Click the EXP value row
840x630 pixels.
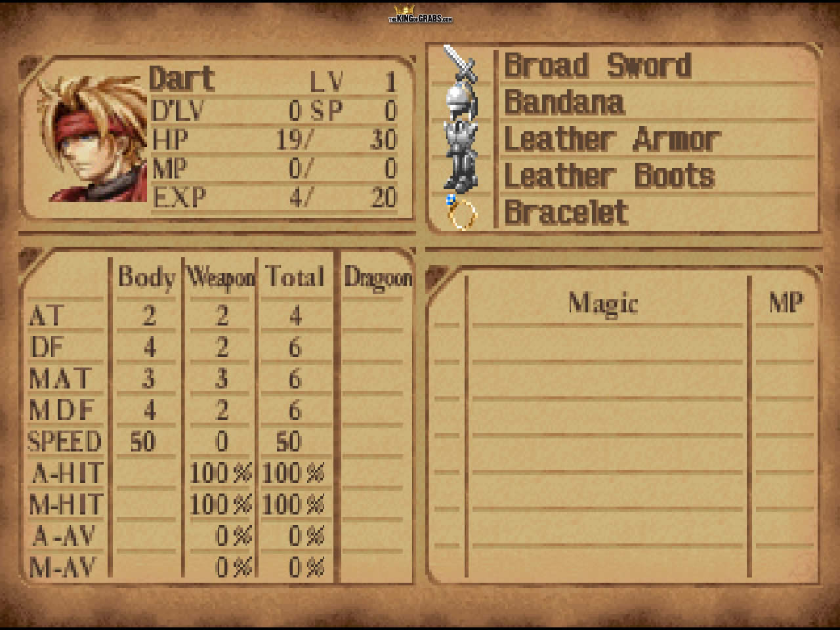coord(274,197)
